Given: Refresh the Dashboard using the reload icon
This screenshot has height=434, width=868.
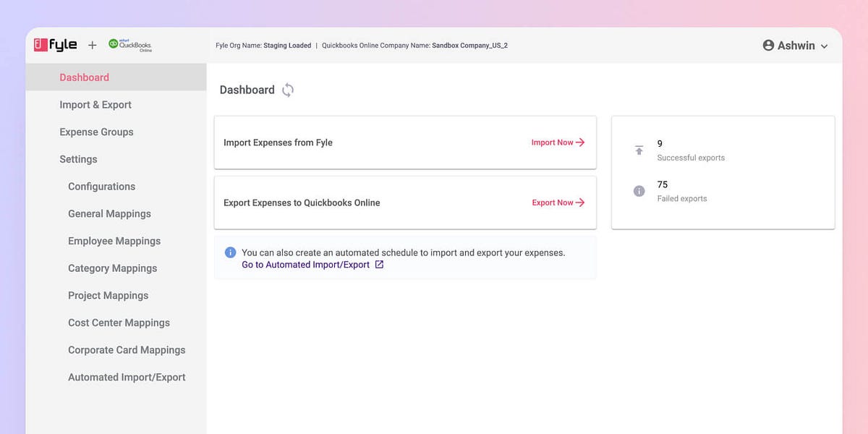Looking at the screenshot, I should pyautogui.click(x=287, y=90).
